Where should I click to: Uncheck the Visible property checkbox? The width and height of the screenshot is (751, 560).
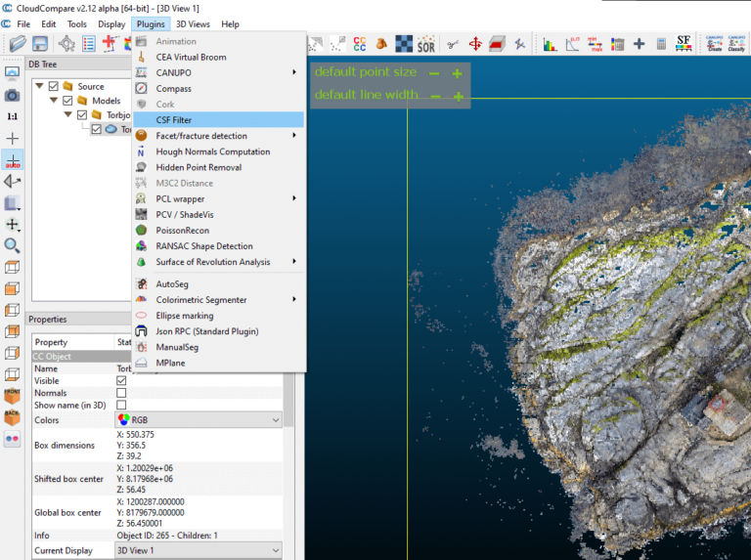(x=121, y=380)
